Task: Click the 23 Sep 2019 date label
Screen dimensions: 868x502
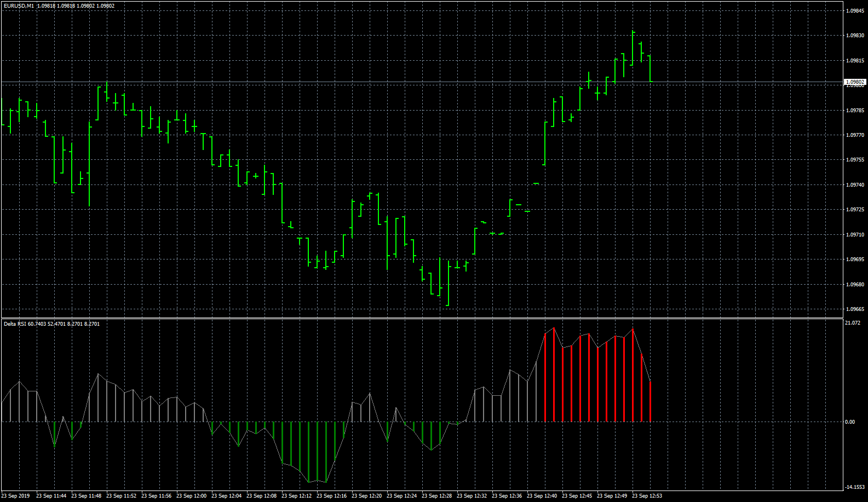Action: click(16, 496)
